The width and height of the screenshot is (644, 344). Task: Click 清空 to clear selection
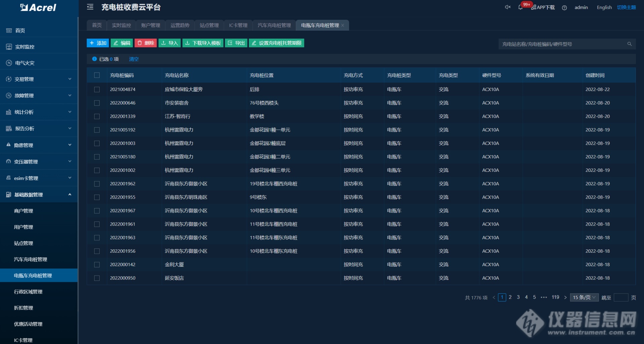point(133,59)
